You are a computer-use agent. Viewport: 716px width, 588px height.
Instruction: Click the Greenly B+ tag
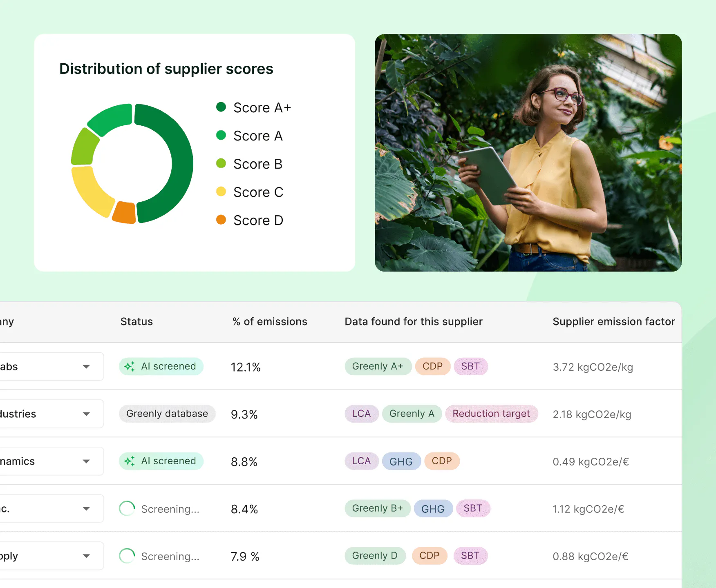pyautogui.click(x=378, y=508)
